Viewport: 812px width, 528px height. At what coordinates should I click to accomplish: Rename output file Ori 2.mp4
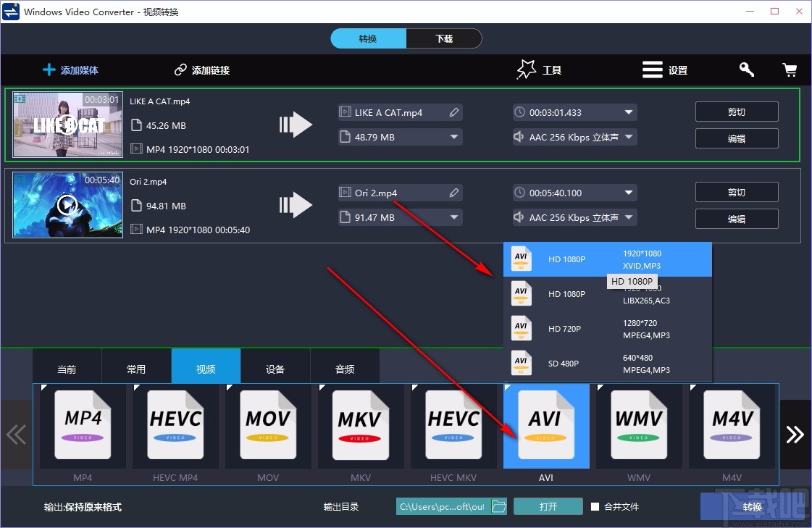pyautogui.click(x=454, y=193)
